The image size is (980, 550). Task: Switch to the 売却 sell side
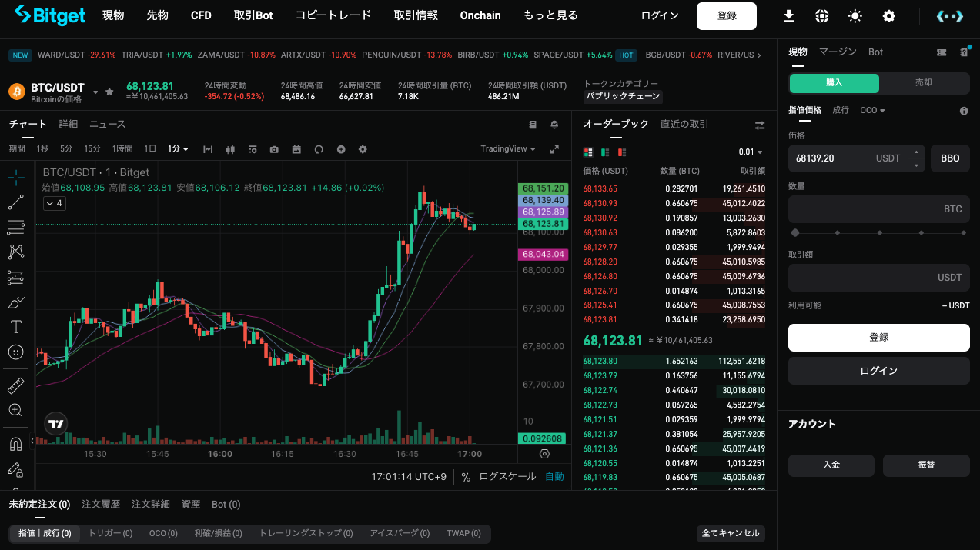pos(923,82)
